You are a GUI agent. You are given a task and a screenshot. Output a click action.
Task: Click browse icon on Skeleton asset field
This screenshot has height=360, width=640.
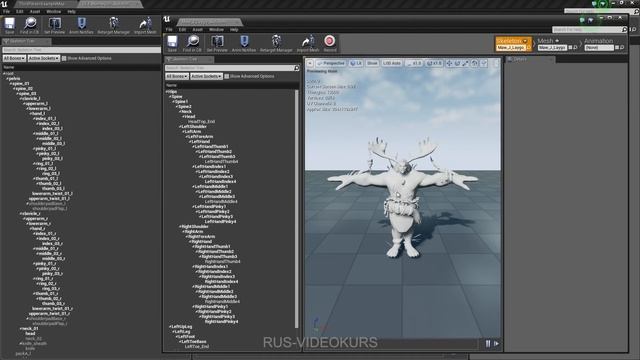point(529,48)
